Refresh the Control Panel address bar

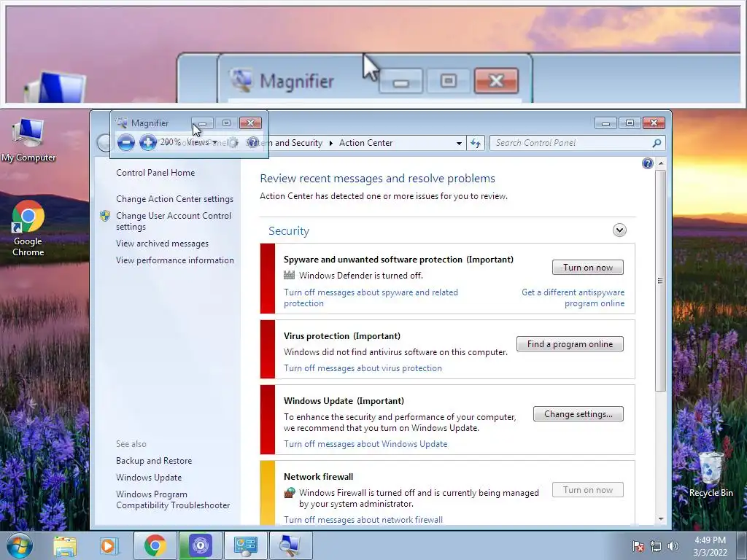point(476,143)
